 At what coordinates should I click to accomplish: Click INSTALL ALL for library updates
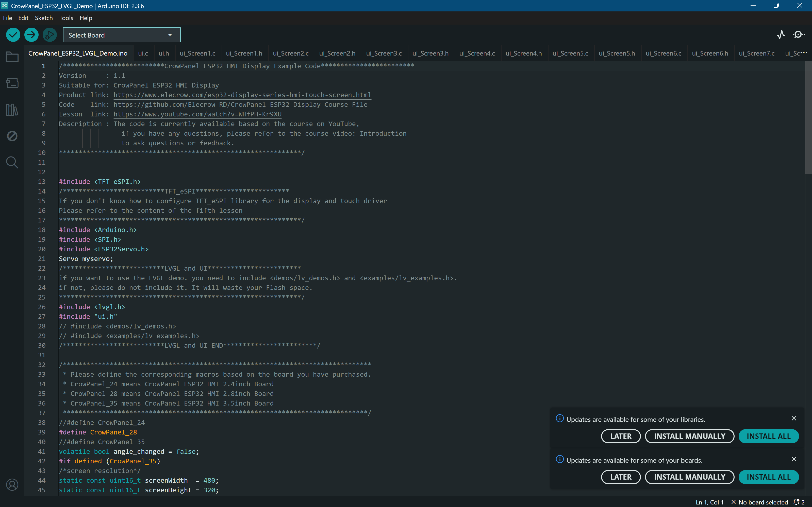(768, 436)
